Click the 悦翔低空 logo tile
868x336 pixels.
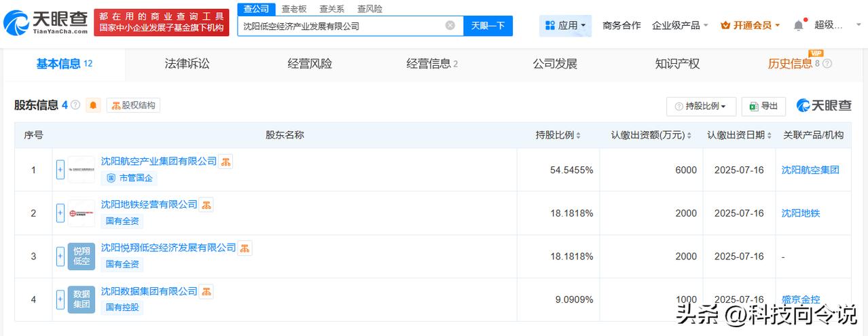pyautogui.click(x=82, y=257)
